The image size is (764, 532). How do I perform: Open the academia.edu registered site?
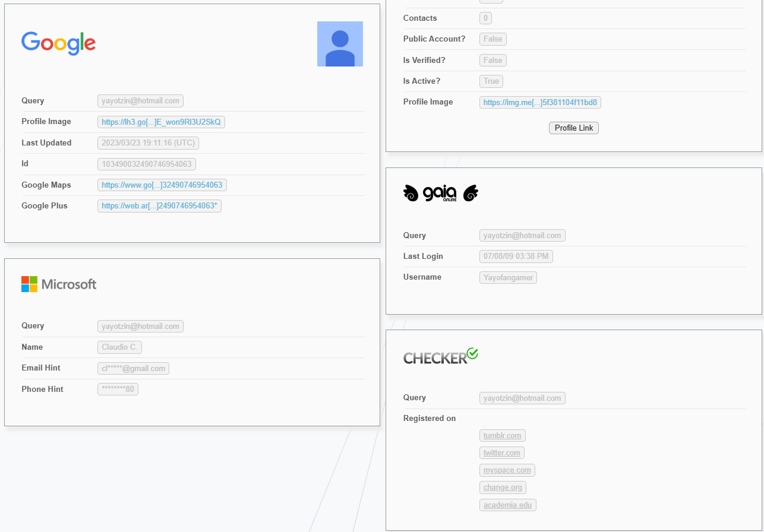click(508, 505)
